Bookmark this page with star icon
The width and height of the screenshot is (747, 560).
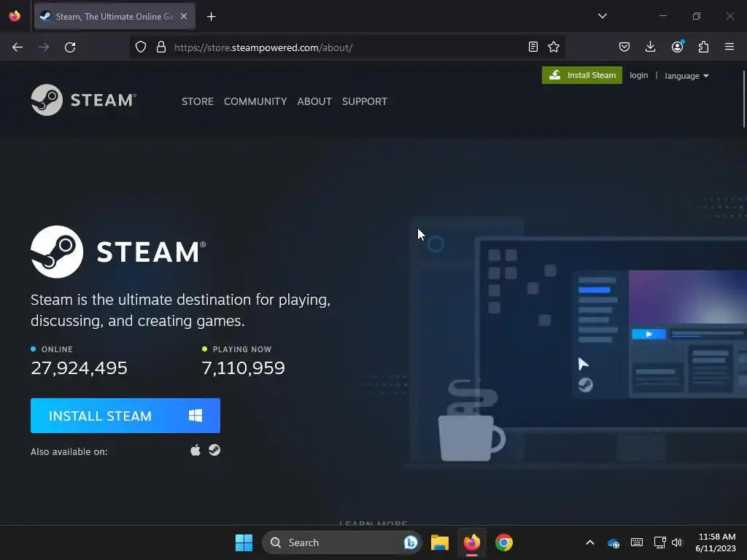click(x=554, y=47)
